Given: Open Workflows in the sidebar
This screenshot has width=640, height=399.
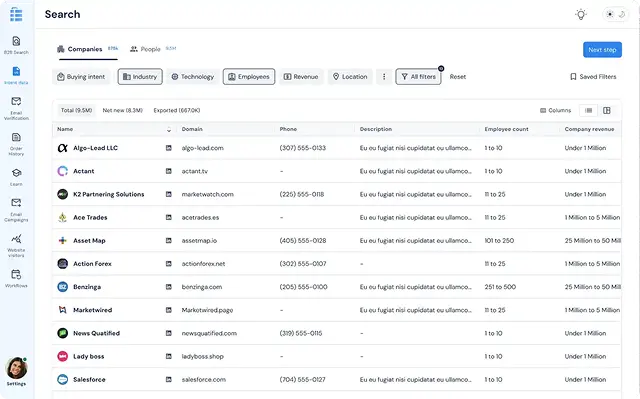Looking at the screenshot, I should [16, 279].
